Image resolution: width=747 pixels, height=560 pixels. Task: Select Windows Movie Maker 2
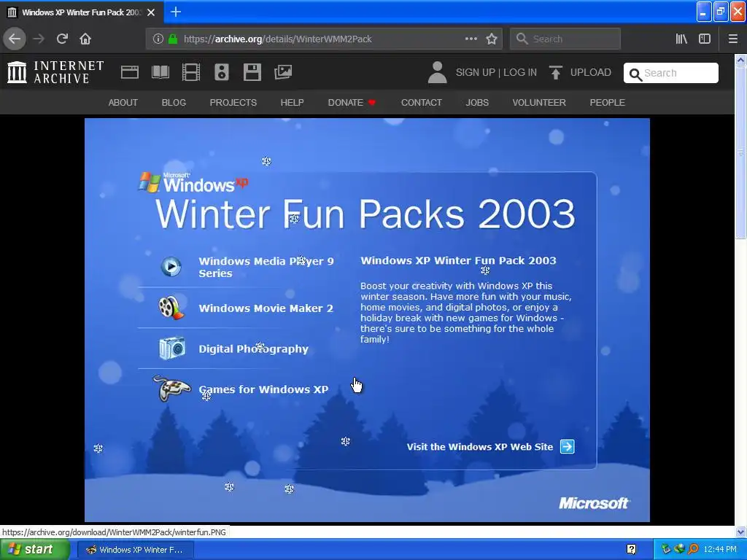(266, 308)
